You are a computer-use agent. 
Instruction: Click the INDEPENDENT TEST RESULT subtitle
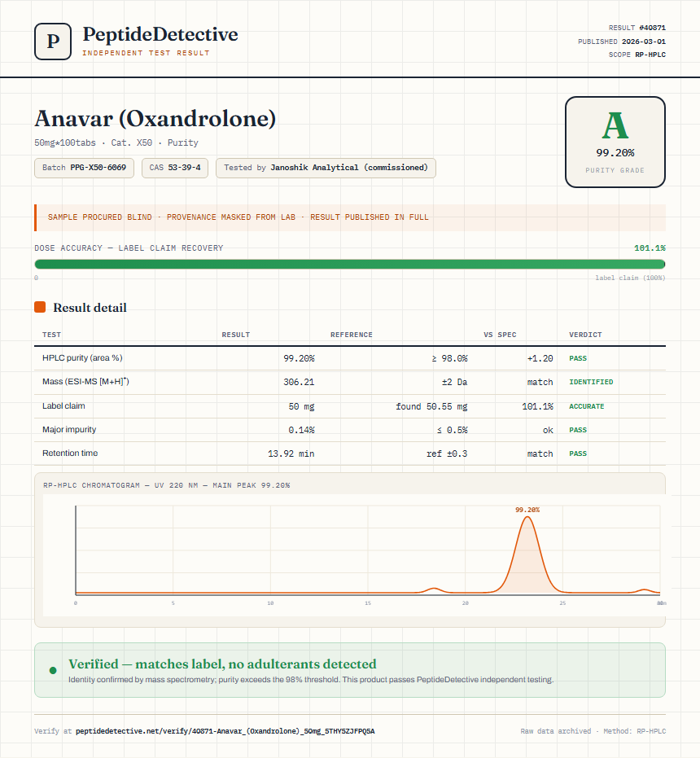pos(146,53)
